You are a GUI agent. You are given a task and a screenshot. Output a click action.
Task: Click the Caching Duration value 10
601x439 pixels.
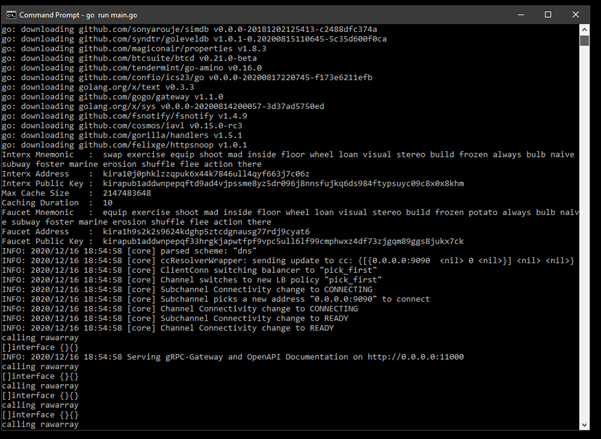pos(107,202)
